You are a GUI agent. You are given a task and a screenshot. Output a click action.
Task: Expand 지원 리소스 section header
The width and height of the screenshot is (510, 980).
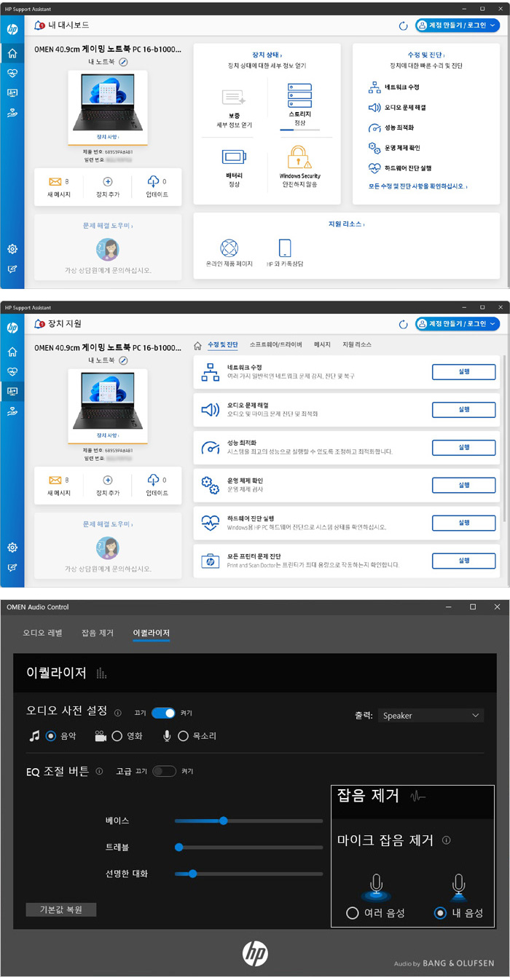pos(347,224)
